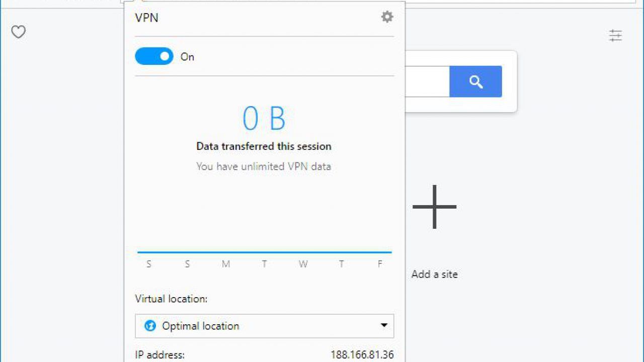The image size is (644, 362).
Task: Select the W day on usage graph
Action: (303, 264)
